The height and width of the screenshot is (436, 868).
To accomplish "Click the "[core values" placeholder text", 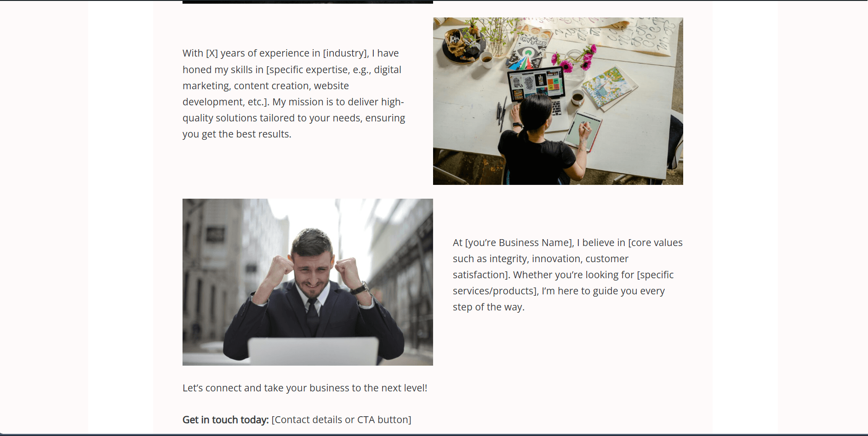I will pyautogui.click(x=655, y=243).
